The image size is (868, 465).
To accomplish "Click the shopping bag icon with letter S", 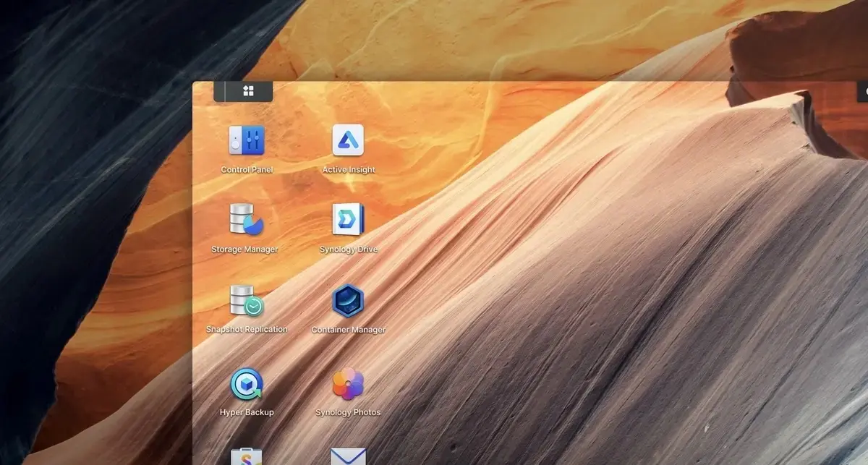I will coord(247,457).
